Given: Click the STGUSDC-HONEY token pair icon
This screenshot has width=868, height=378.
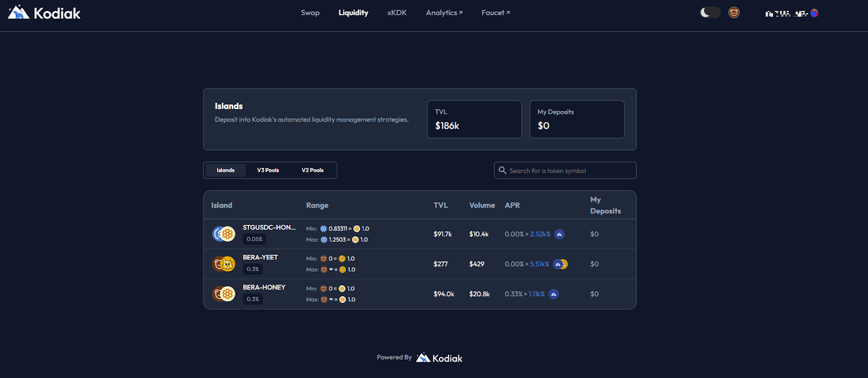Looking at the screenshot, I should 224,234.
